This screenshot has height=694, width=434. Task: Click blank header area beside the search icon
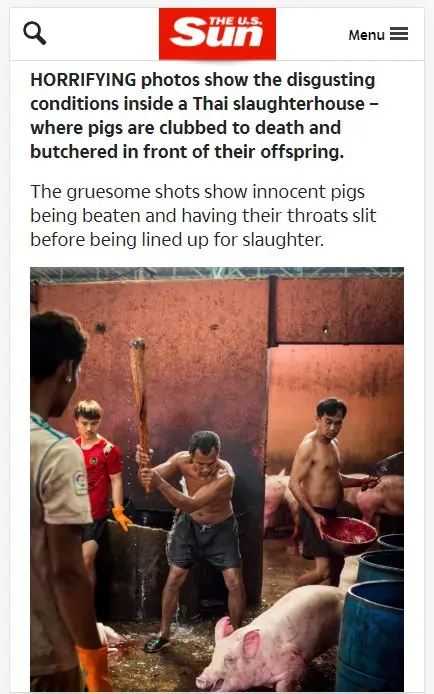coord(102,34)
